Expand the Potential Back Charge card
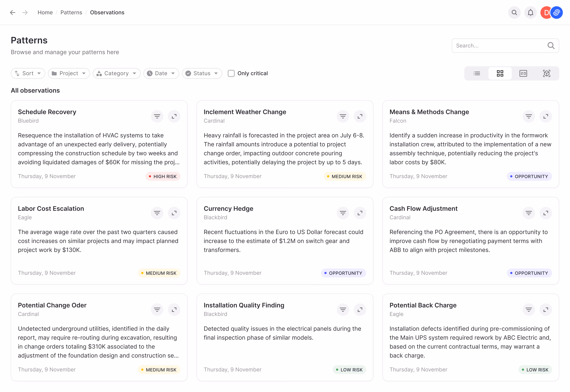The height and width of the screenshot is (392, 570). 546,310
